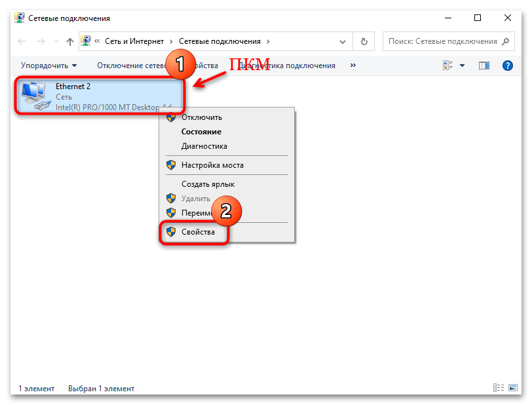Click the network icon in address bar
532x405 pixels.
coord(86,41)
